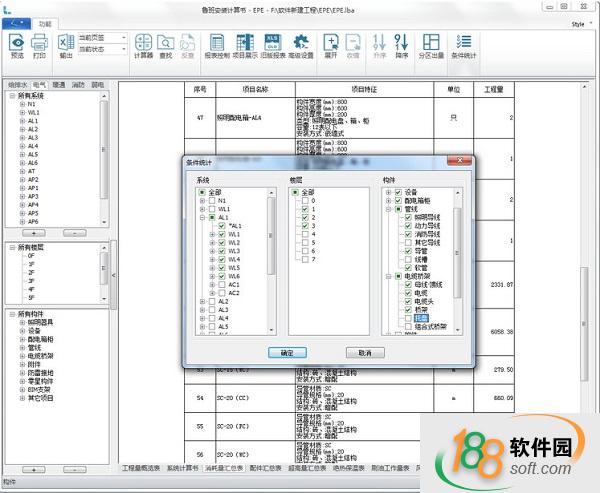
Task: Collapse the left panel with arrow handle
Action: click(x=113, y=275)
